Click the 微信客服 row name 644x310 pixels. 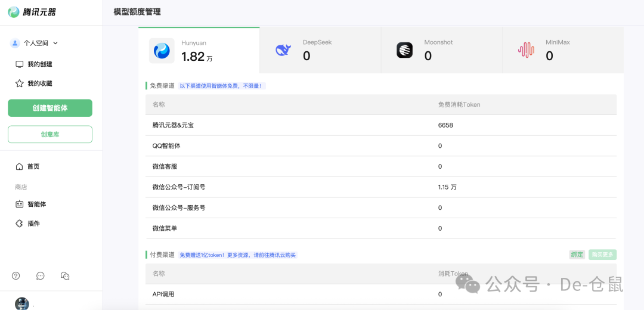(165, 166)
